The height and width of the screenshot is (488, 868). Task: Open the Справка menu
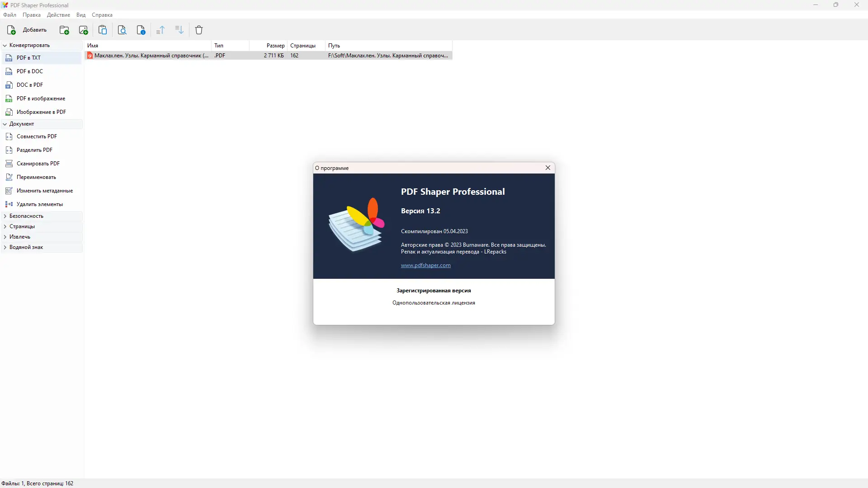click(102, 15)
